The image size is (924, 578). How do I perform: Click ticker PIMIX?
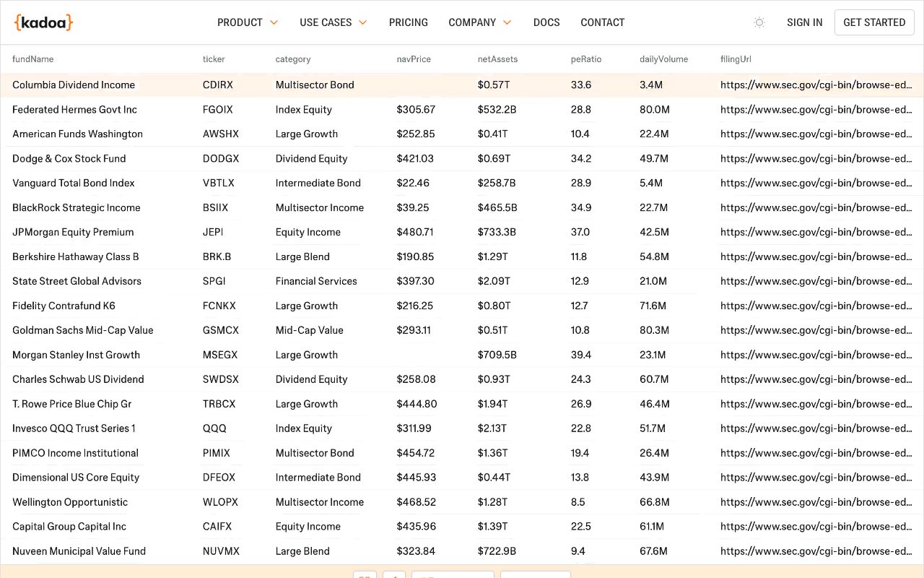coord(217,453)
